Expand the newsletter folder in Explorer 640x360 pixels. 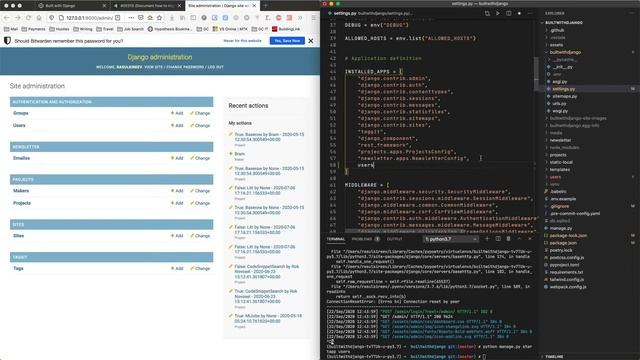click(560, 140)
